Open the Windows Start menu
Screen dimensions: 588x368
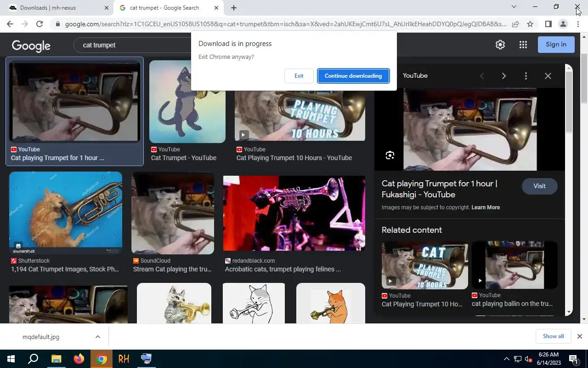click(x=11, y=359)
